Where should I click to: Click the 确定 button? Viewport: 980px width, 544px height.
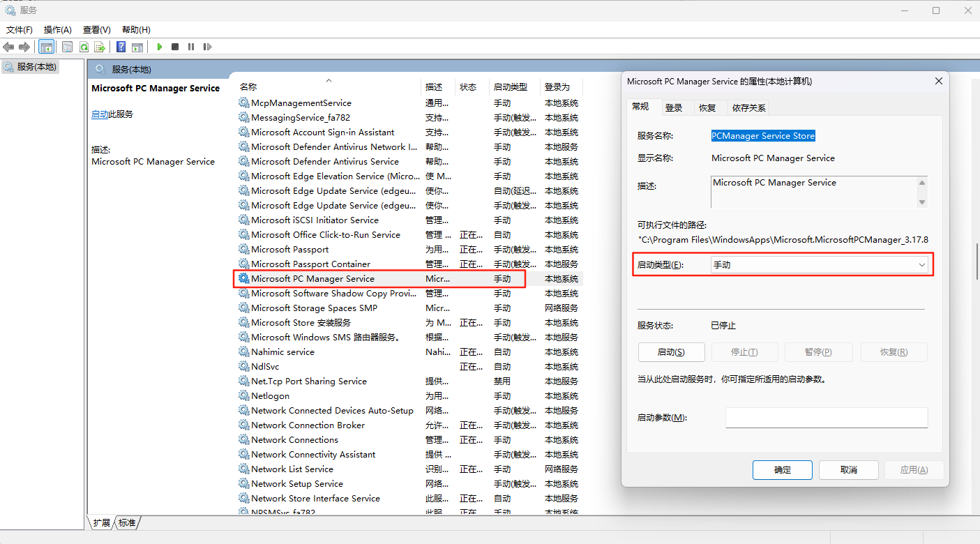click(783, 469)
